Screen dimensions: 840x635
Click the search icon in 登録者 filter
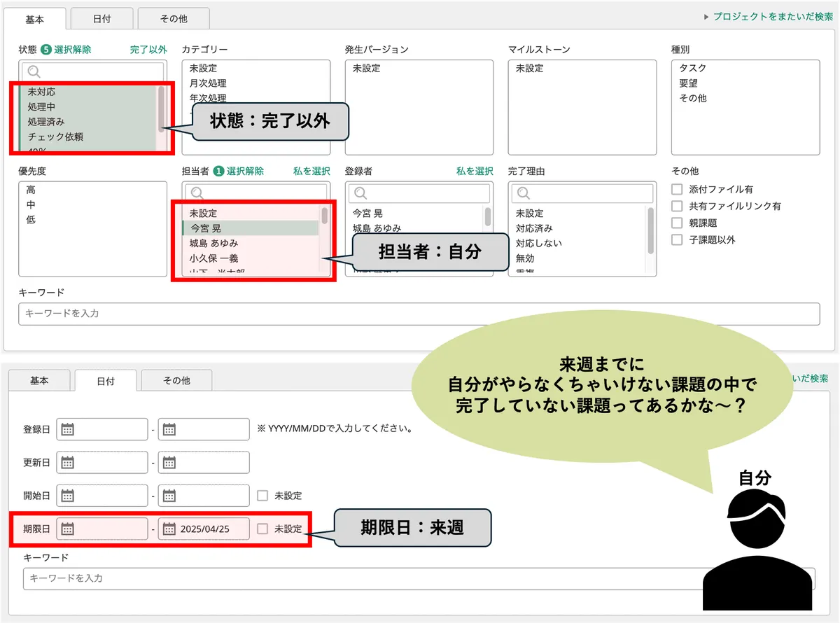[360, 193]
